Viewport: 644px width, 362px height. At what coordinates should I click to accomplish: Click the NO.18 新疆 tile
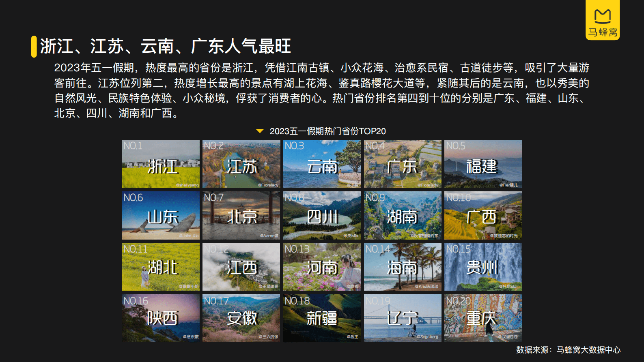pyautogui.click(x=322, y=318)
